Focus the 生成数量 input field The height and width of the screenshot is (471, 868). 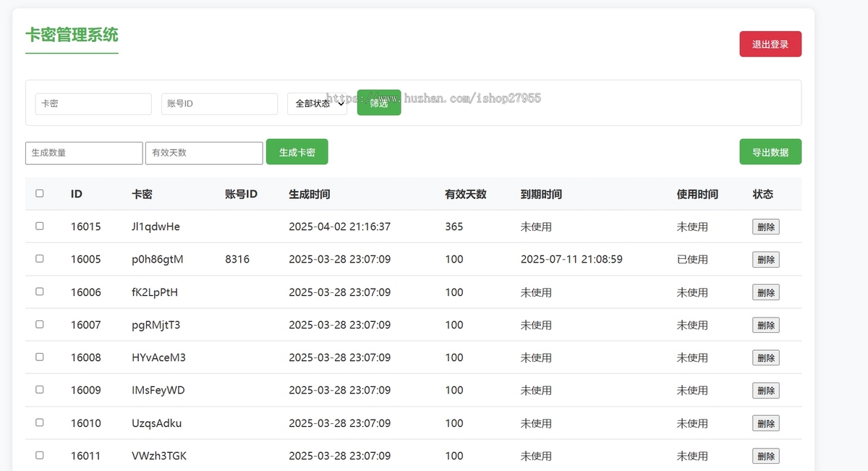(x=84, y=153)
